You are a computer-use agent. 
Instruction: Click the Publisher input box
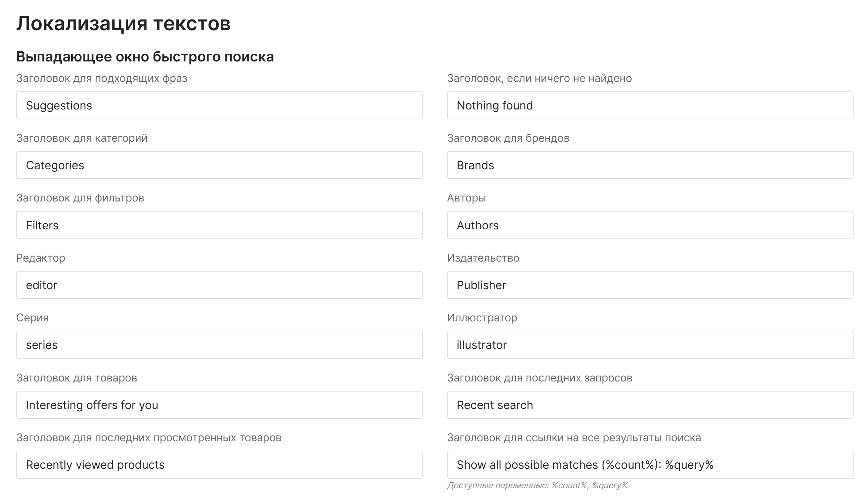pos(650,285)
